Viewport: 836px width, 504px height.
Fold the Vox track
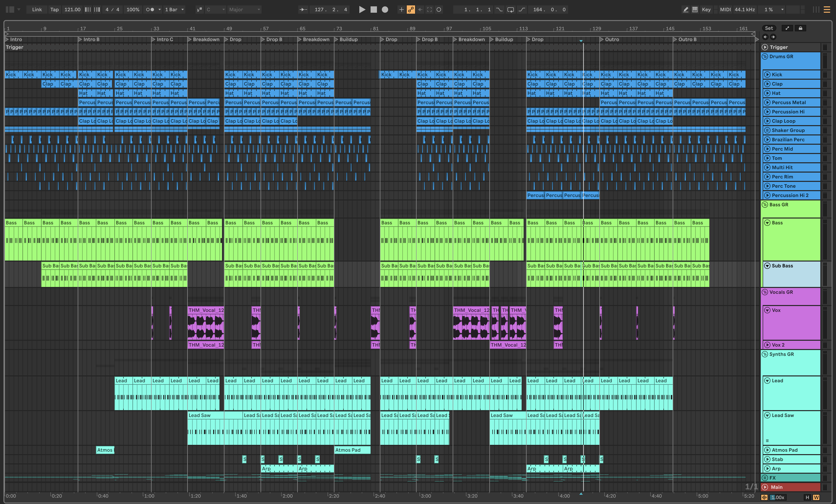[x=767, y=310]
